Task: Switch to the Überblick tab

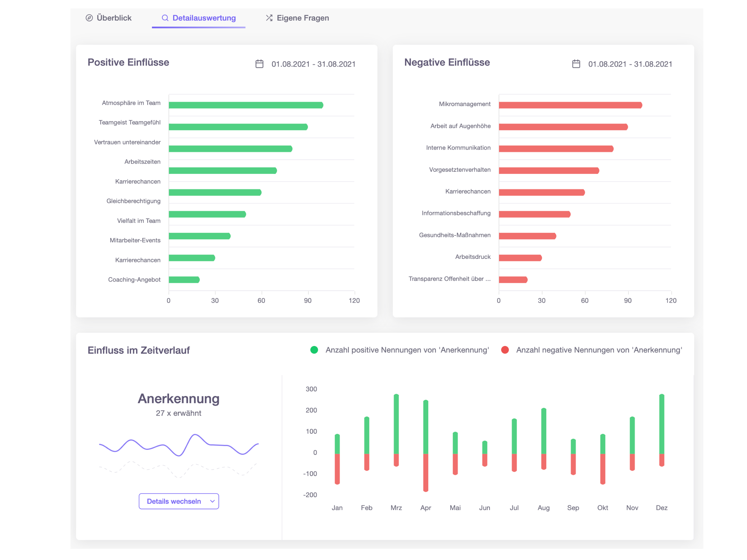Action: 114,18
